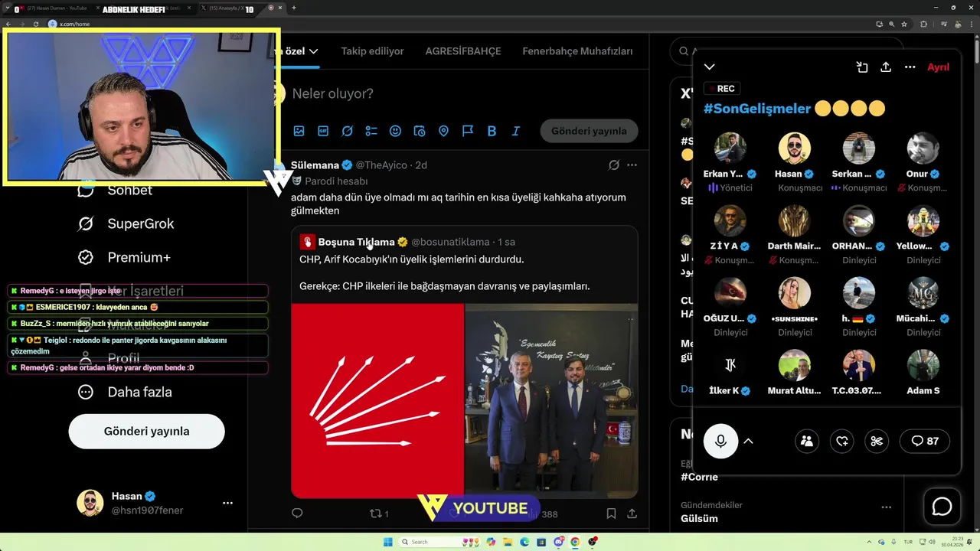The width and height of the screenshot is (980, 551).
Task: Open Hasan account switcher menu
Action: point(155,503)
